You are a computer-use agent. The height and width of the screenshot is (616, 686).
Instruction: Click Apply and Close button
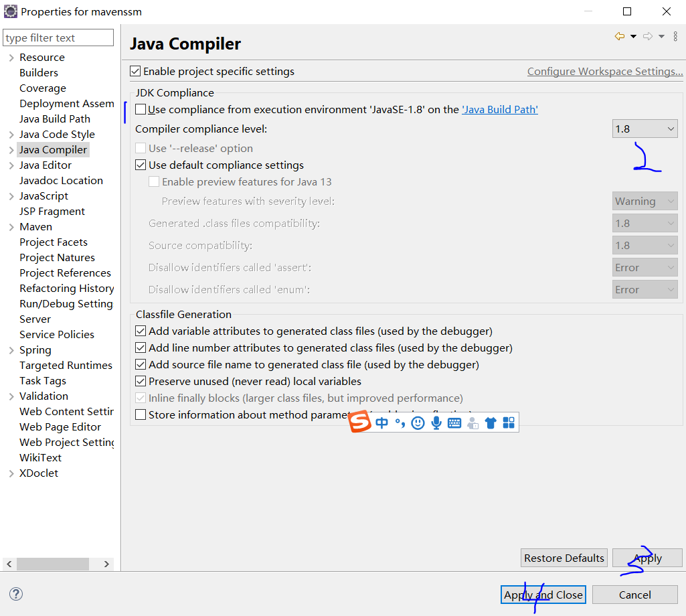click(543, 595)
